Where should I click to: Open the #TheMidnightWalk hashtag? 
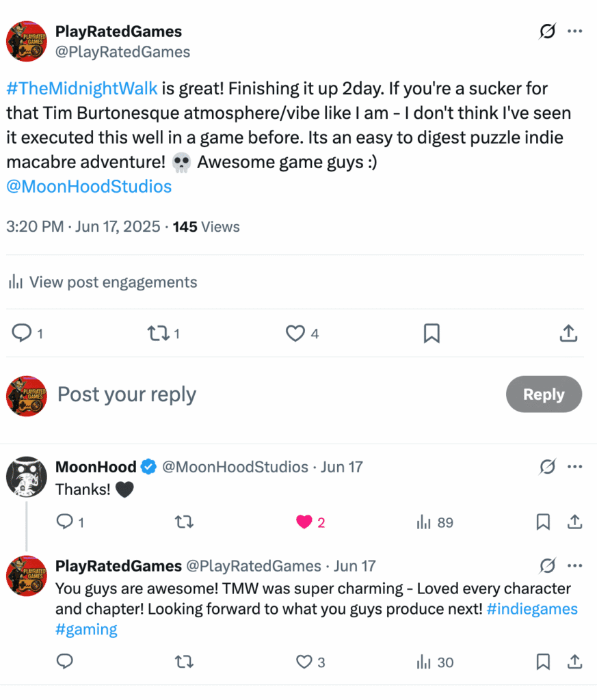82,88
